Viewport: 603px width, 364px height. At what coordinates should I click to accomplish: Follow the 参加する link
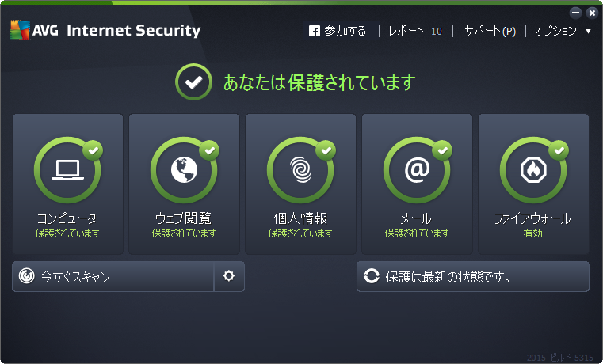[345, 31]
